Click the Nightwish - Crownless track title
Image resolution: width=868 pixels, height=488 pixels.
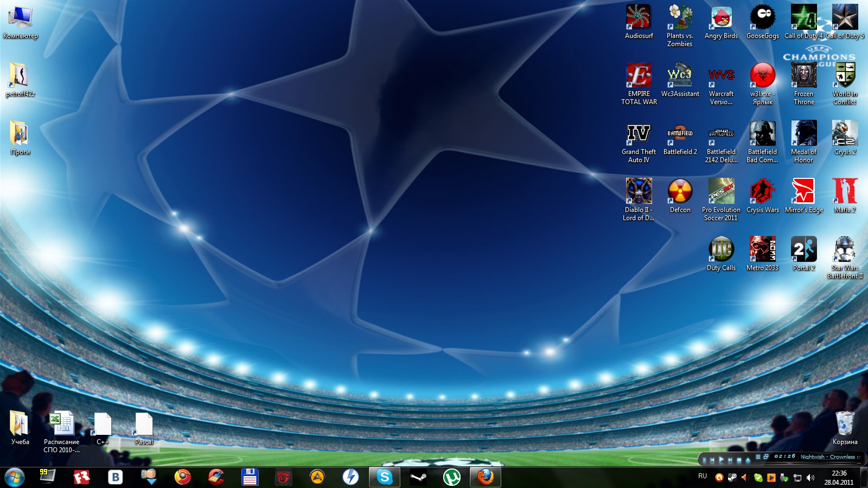pos(828,457)
